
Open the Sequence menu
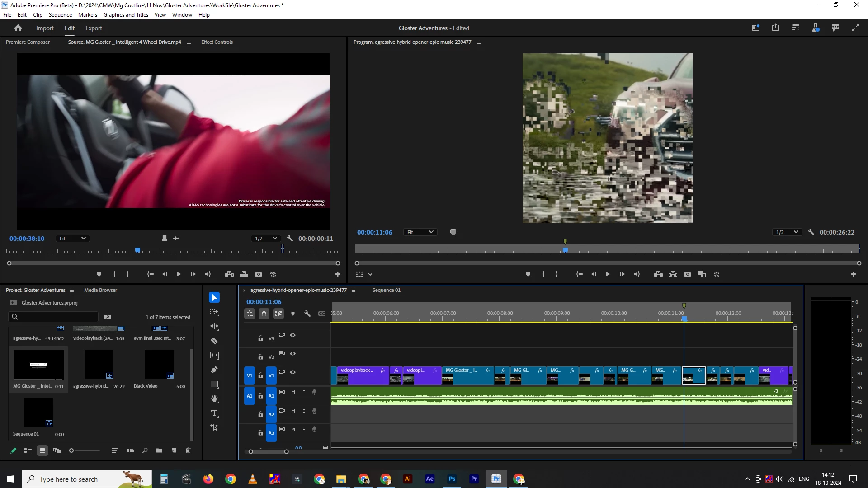(x=60, y=15)
